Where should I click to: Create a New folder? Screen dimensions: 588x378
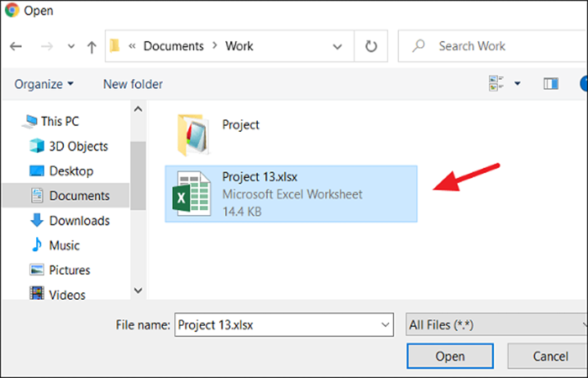(x=133, y=84)
